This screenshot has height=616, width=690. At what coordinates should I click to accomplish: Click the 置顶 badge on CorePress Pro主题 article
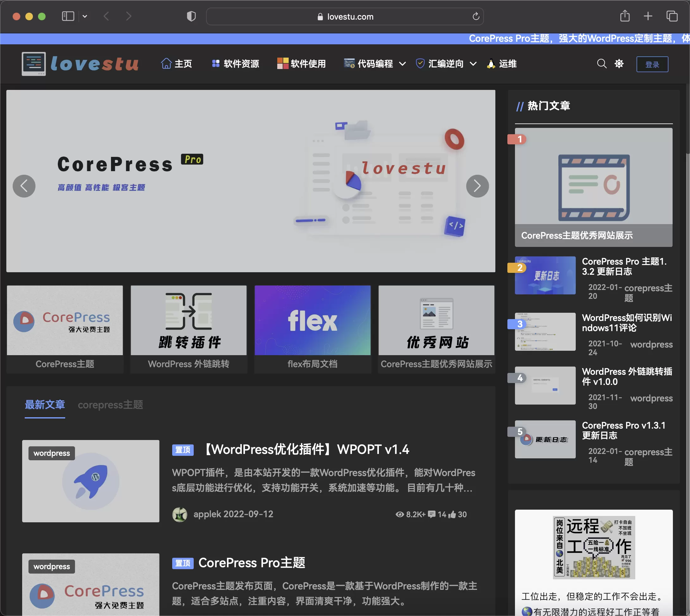click(183, 563)
